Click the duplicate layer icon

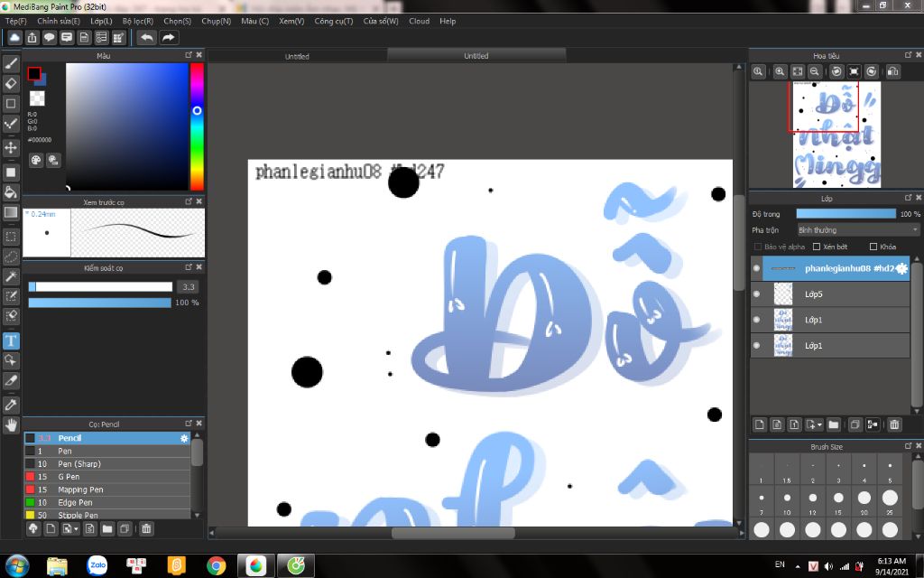tap(855, 424)
